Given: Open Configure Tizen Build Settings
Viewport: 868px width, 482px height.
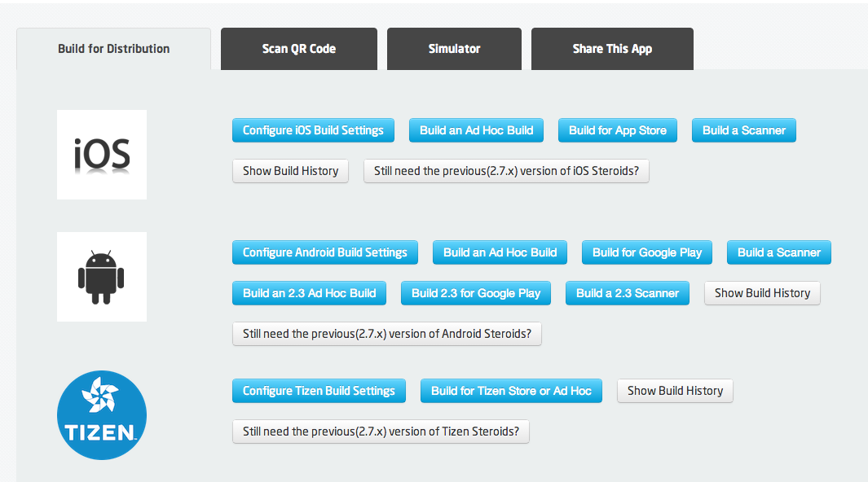Looking at the screenshot, I should pos(319,391).
